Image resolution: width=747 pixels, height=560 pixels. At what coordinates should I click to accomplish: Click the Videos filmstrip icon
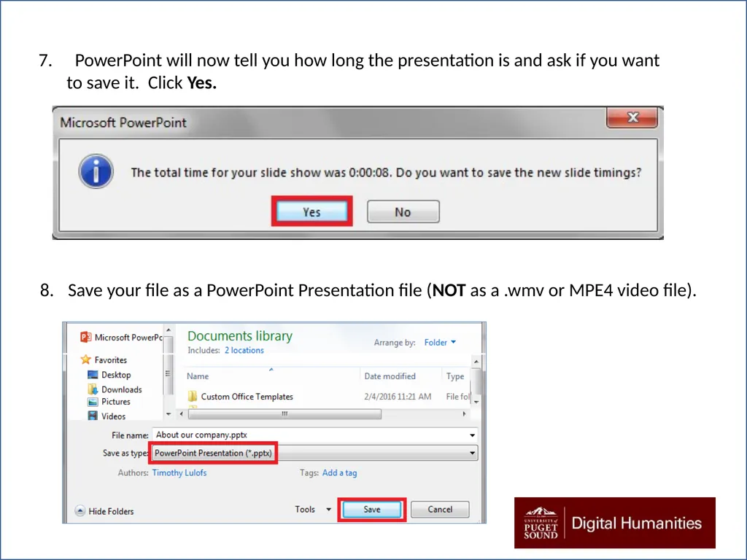(x=93, y=416)
